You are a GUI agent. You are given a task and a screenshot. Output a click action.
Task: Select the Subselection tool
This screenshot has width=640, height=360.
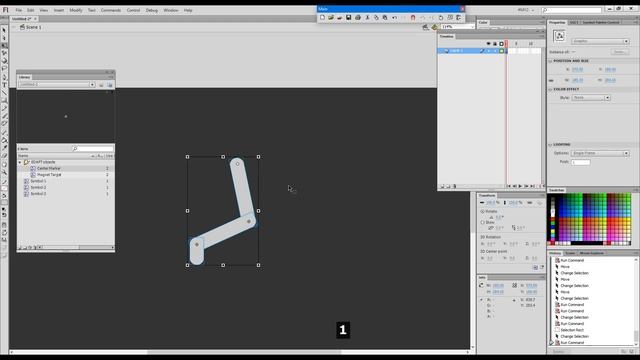point(4,38)
